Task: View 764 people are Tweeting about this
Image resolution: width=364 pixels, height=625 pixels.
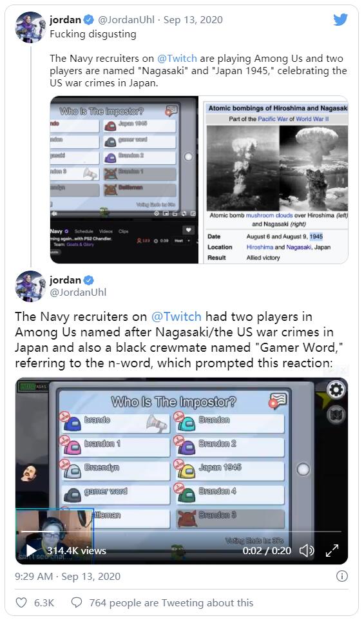Action: [171, 602]
